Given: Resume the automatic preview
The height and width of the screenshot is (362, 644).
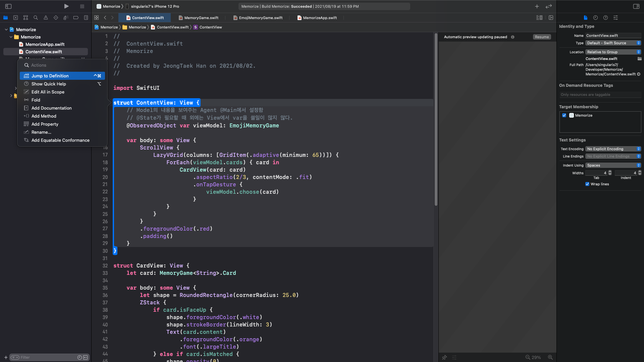Looking at the screenshot, I should [x=542, y=37].
